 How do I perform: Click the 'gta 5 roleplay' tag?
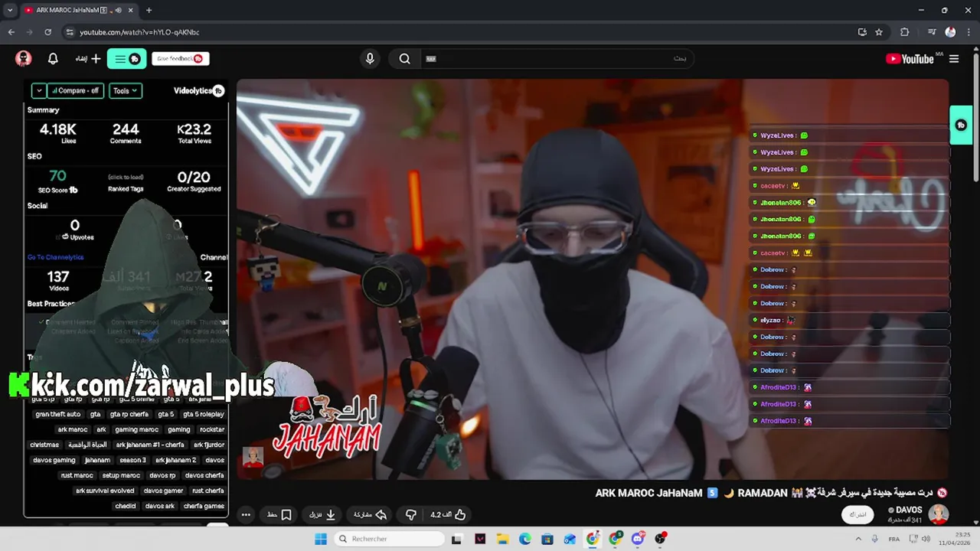tap(204, 414)
